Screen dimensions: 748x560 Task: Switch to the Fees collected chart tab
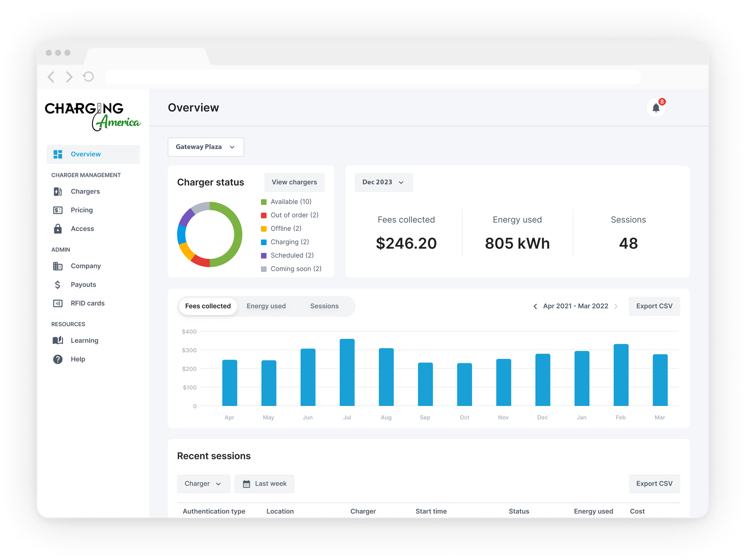tap(208, 306)
